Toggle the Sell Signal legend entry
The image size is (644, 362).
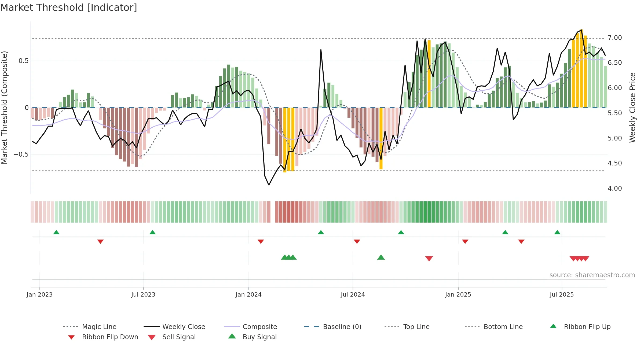click(x=172, y=337)
